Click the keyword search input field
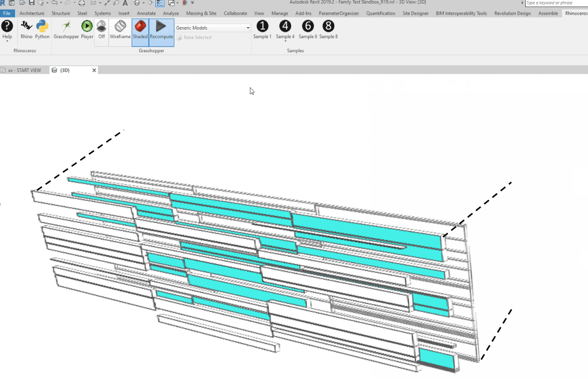Viewport: 588px width, 380px height. pos(556,3)
